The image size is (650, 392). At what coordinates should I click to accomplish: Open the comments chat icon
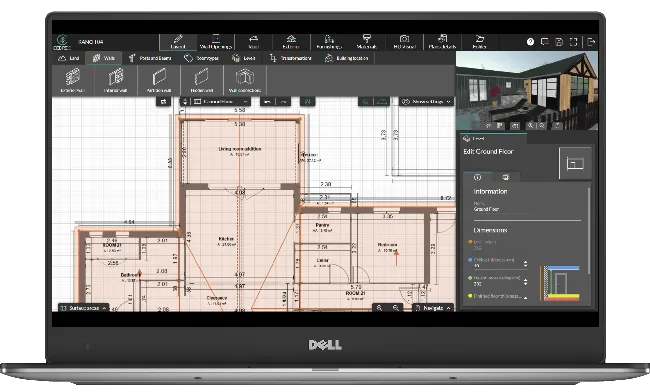point(545,42)
